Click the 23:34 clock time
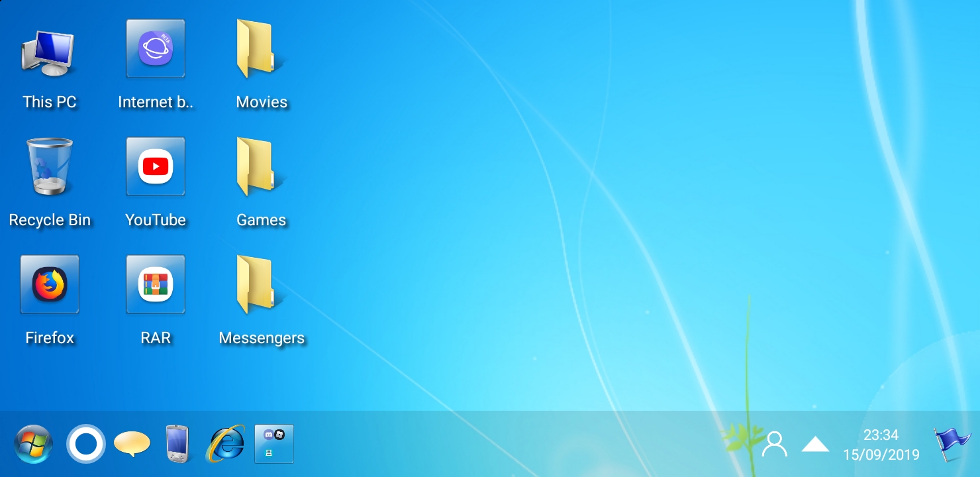 (881, 435)
